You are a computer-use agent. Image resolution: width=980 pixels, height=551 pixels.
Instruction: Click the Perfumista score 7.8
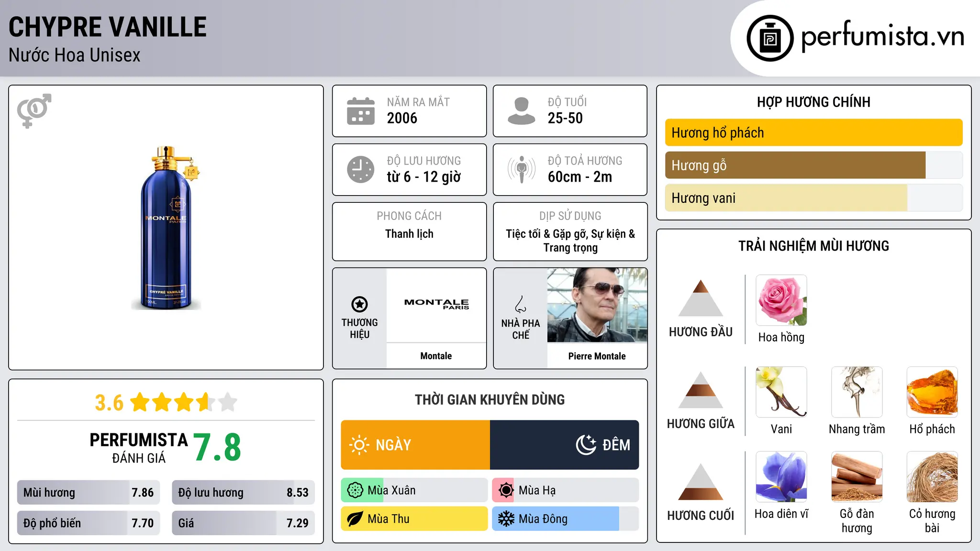point(217,447)
